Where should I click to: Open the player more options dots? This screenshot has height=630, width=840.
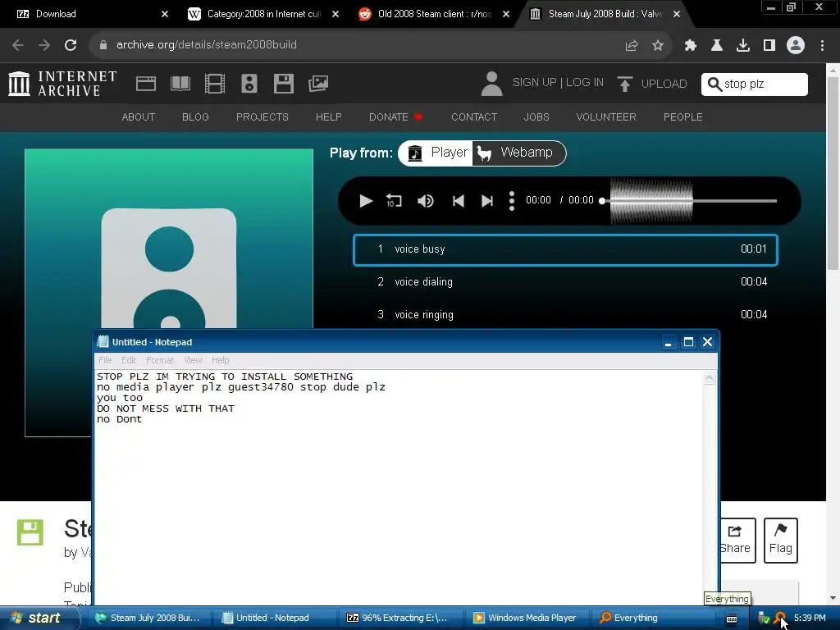tap(512, 201)
